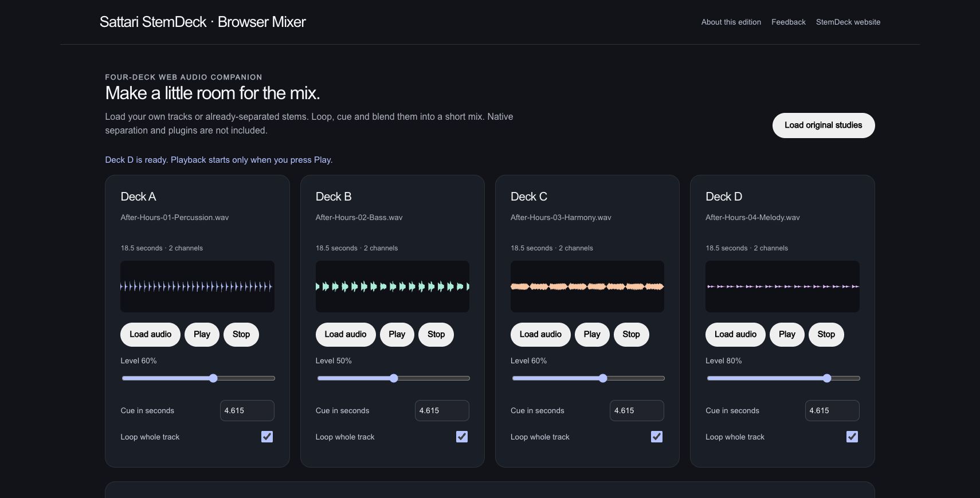
Task: Toggle Loop whole track for Deck B
Action: click(462, 437)
